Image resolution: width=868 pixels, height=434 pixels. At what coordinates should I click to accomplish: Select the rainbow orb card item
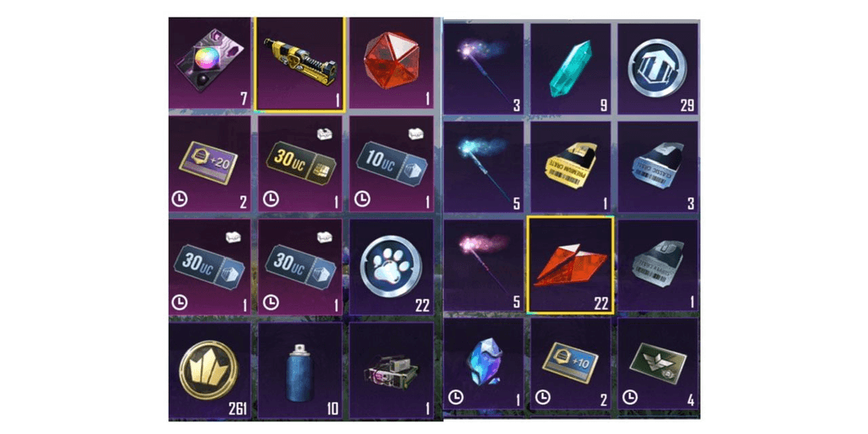209,63
